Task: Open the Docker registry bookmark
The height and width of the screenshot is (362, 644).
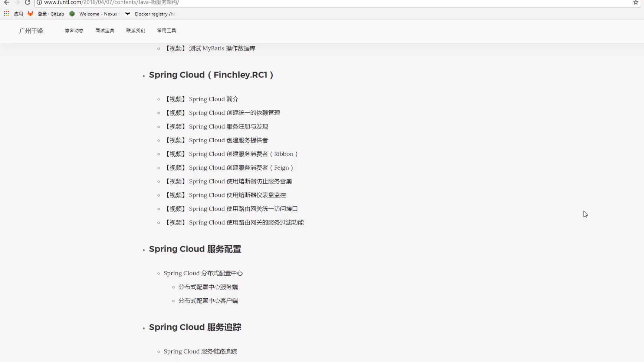Action: [x=150, y=14]
